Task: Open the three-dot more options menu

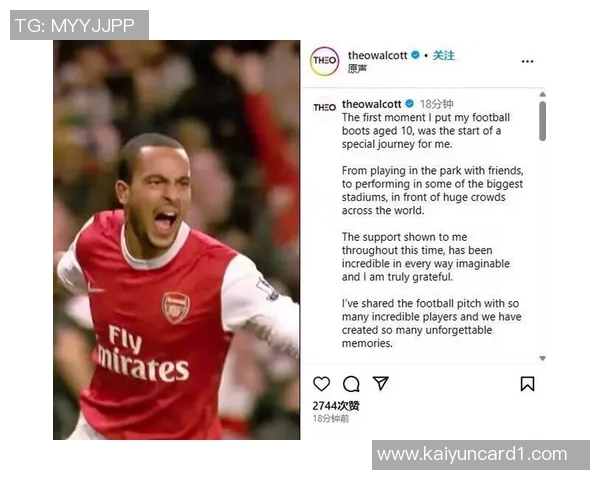Action: point(527,61)
